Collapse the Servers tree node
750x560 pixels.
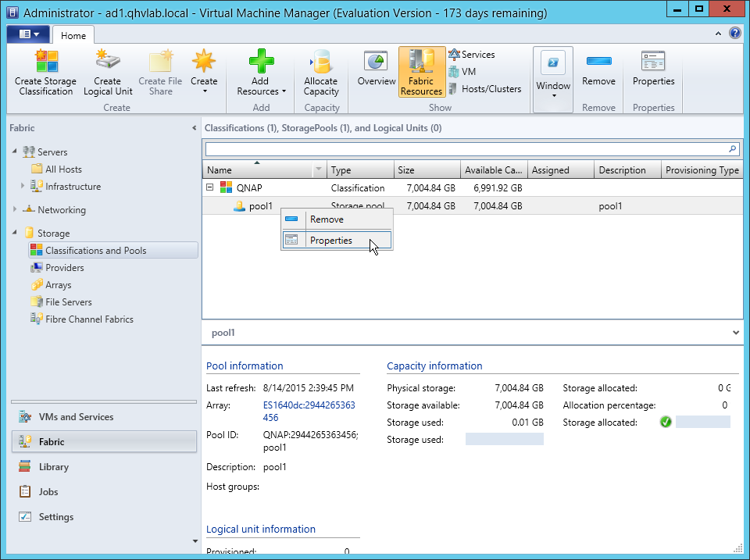tap(14, 151)
